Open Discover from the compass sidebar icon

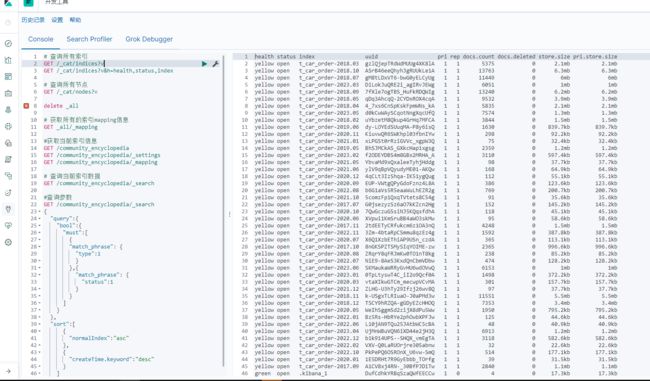[x=8, y=44]
